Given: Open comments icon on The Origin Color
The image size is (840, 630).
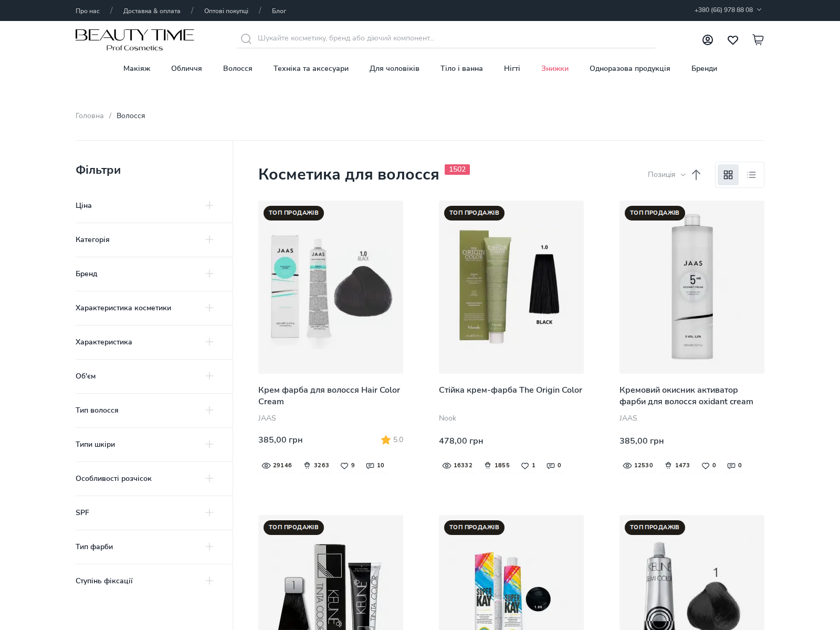Looking at the screenshot, I should point(551,466).
